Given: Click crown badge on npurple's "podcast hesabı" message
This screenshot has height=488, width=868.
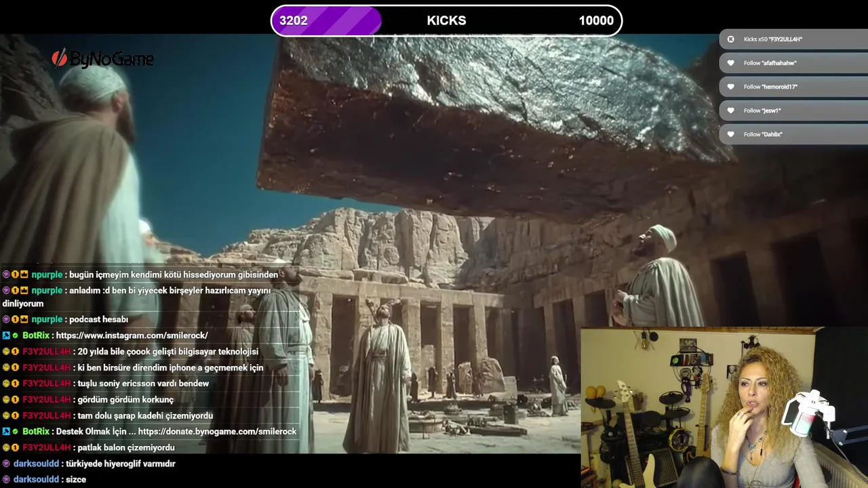Looking at the screenshot, I should pyautogui.click(x=24, y=319).
